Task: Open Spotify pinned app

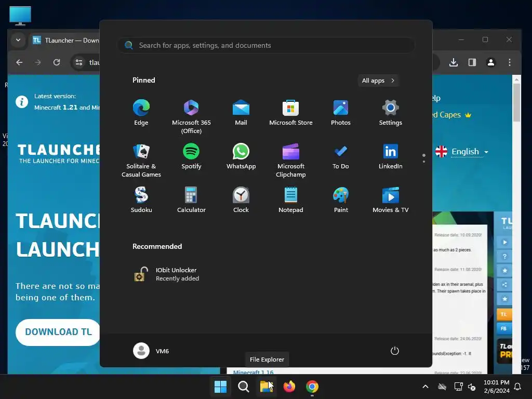Action: click(x=191, y=157)
